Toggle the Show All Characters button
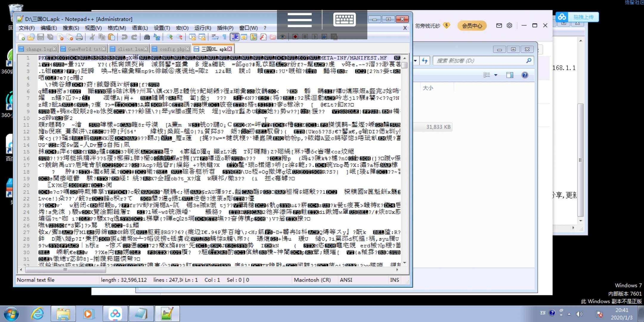Screen dimensions: 644x322 [x=224, y=37]
